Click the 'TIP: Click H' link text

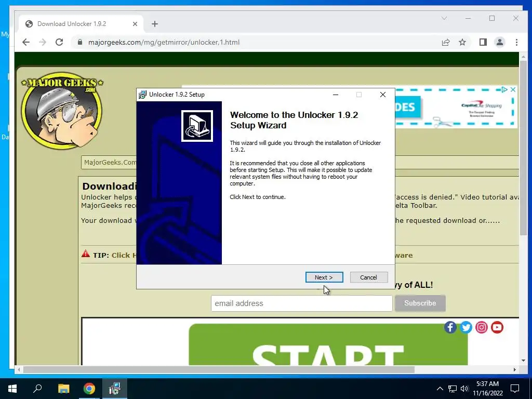(x=115, y=255)
